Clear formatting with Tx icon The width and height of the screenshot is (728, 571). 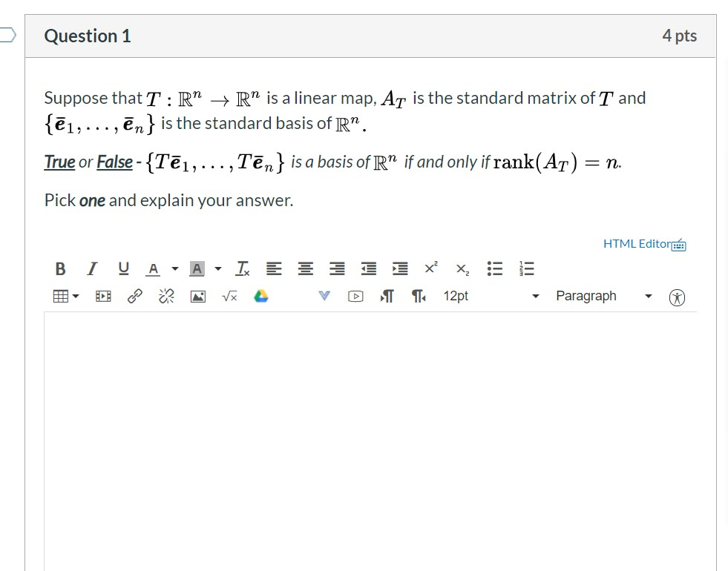243,268
